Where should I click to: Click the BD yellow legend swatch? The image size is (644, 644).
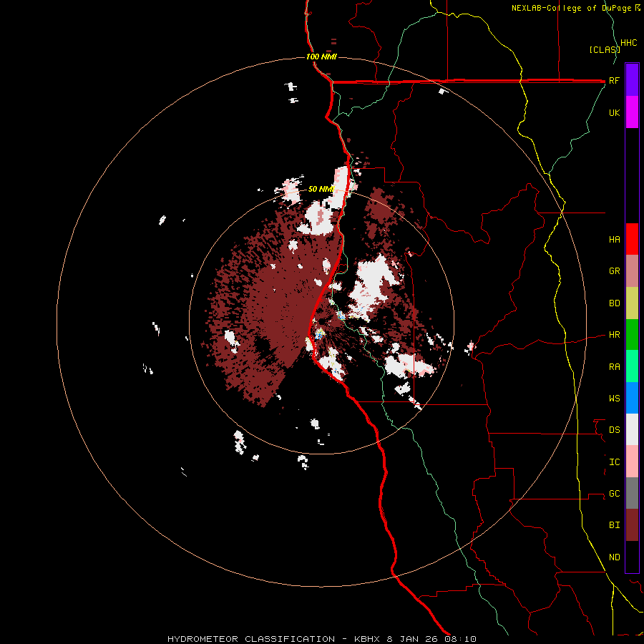632,303
